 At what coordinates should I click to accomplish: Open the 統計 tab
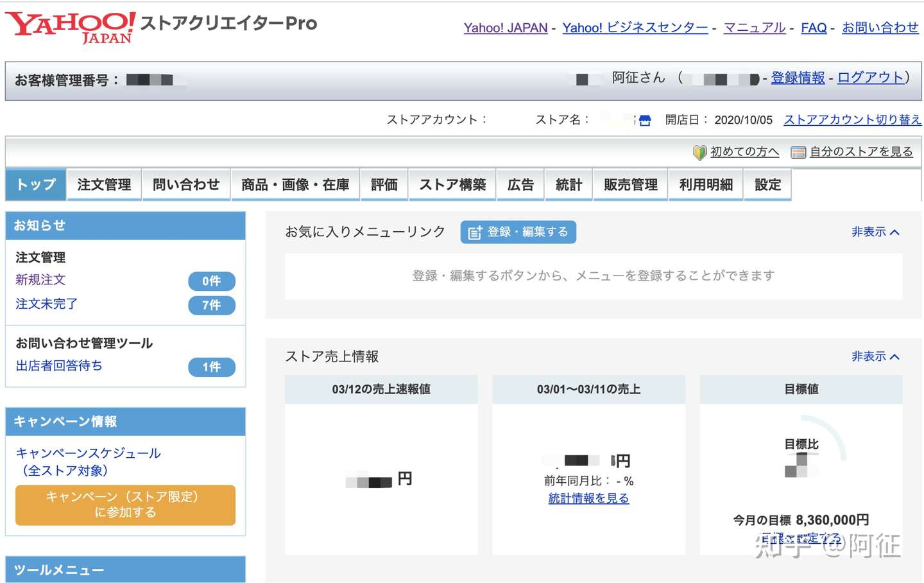click(569, 185)
